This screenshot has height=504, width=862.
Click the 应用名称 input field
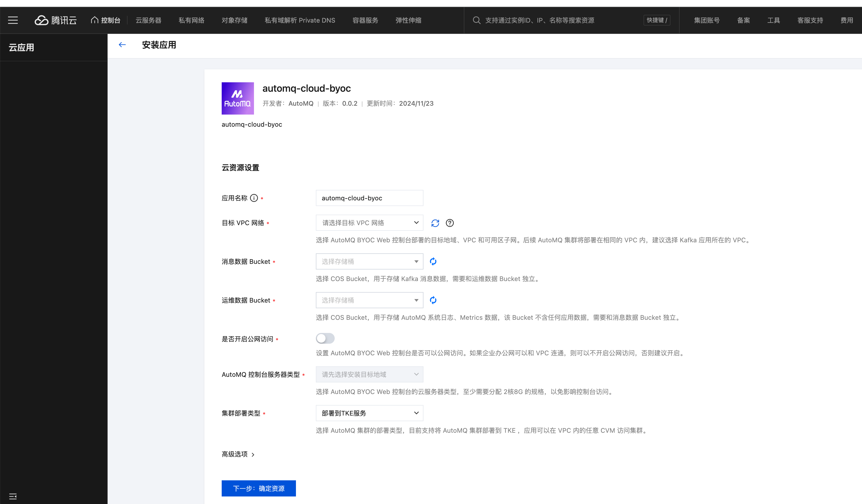[x=369, y=198]
